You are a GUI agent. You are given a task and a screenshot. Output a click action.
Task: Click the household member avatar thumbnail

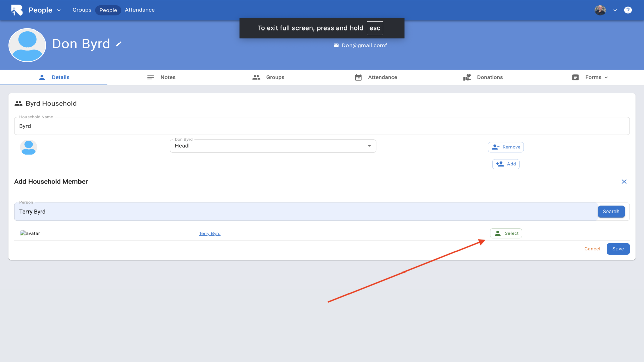click(x=29, y=147)
